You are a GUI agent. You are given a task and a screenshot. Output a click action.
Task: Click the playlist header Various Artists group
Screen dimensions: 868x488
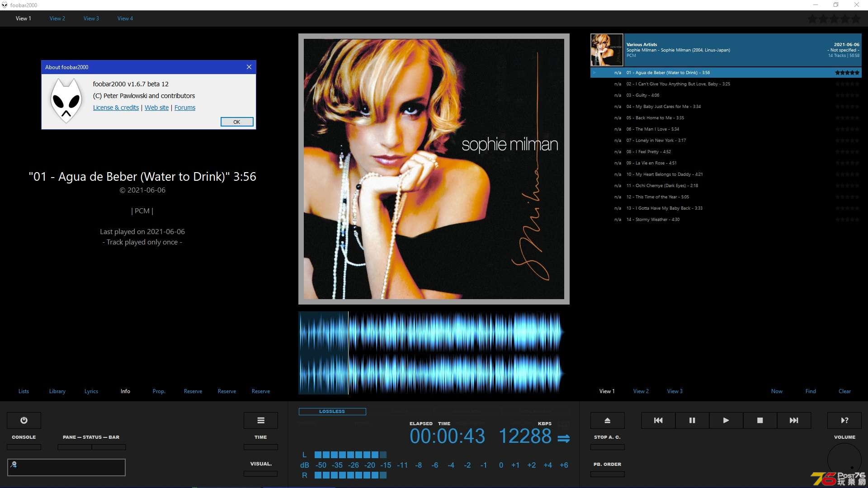tap(742, 50)
